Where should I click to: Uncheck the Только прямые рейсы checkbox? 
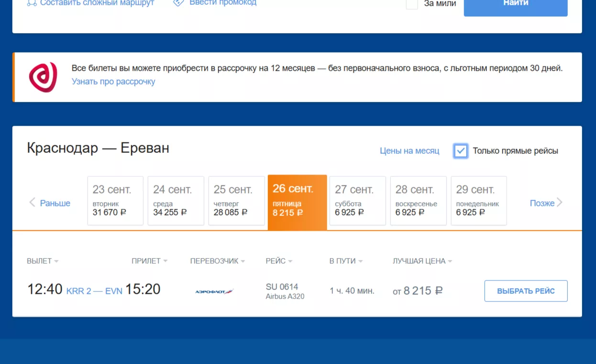coord(461,151)
